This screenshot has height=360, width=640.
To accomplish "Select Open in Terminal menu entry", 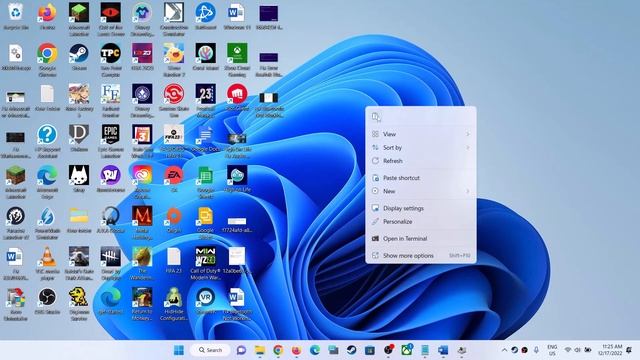I will pos(420,238).
